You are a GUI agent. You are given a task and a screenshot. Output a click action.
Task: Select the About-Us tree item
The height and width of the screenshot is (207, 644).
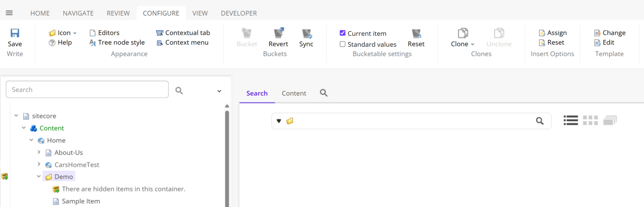pos(64,152)
